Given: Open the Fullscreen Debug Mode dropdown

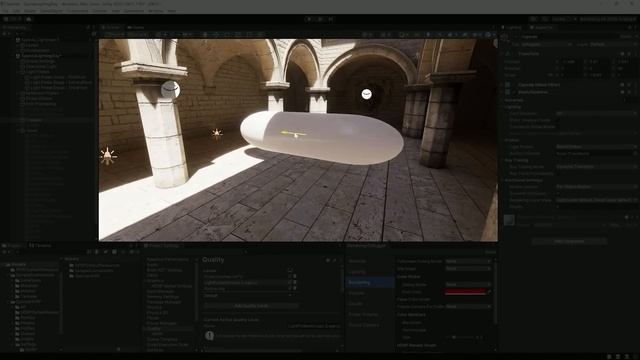Looking at the screenshot, I should [468, 261].
